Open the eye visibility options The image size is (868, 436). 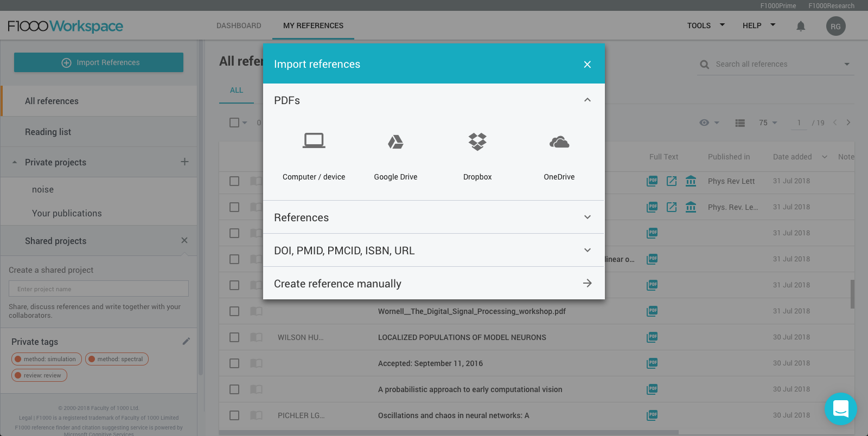pos(709,123)
